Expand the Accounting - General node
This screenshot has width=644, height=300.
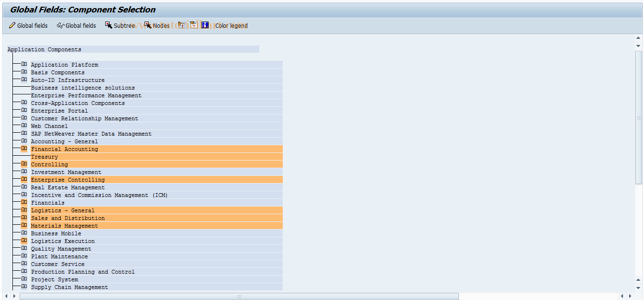pos(24,141)
